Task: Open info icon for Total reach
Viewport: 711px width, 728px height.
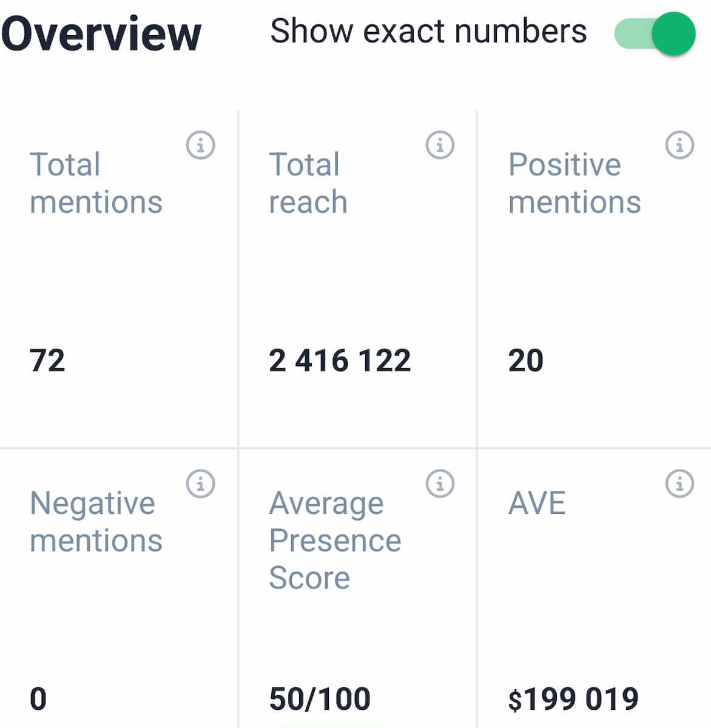Action: pos(440,145)
